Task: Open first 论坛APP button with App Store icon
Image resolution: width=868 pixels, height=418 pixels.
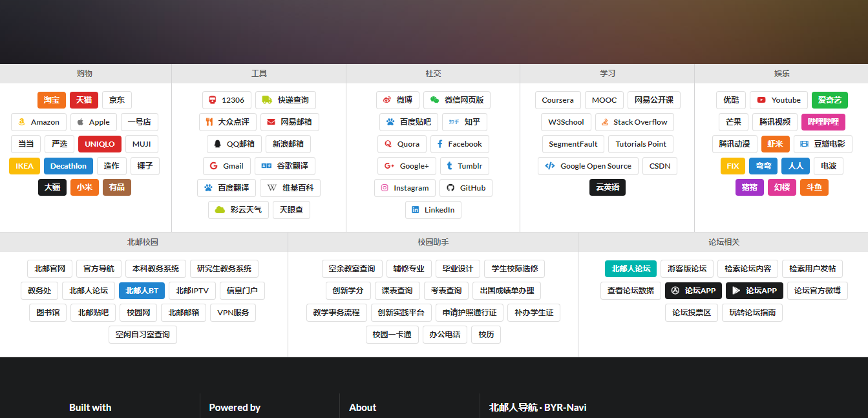Action: pyautogui.click(x=693, y=291)
